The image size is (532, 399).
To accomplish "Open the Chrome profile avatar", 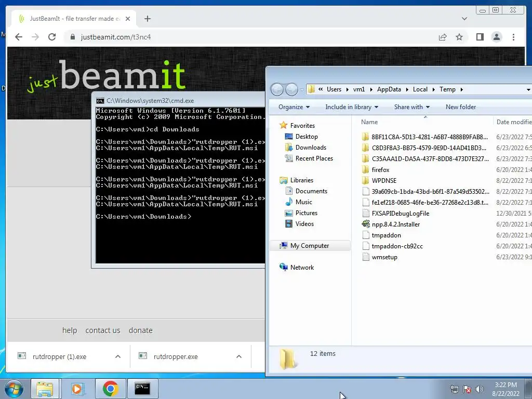I will 497,37.
